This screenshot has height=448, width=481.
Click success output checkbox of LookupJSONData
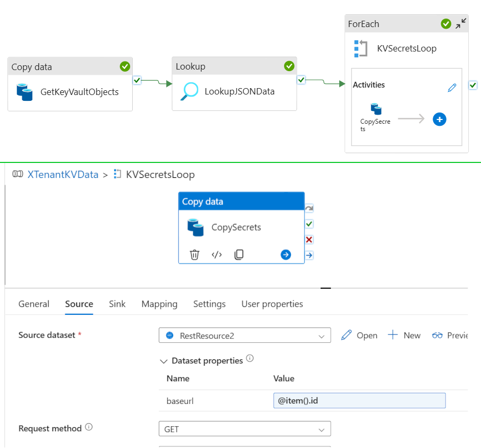tap(301, 80)
